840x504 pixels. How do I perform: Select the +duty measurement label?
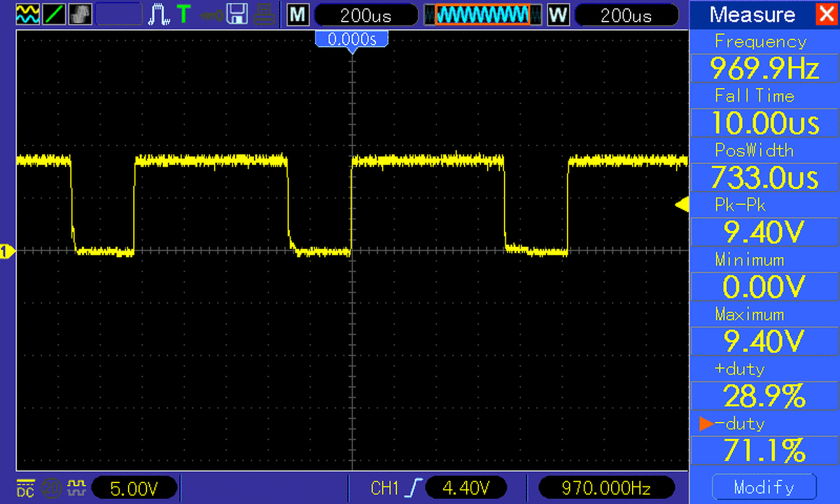[x=740, y=369]
